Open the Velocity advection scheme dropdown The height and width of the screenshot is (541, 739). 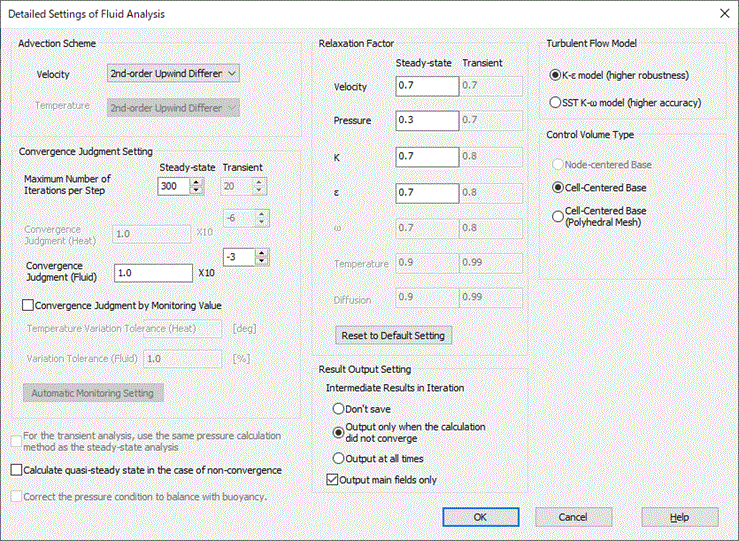pyautogui.click(x=173, y=73)
